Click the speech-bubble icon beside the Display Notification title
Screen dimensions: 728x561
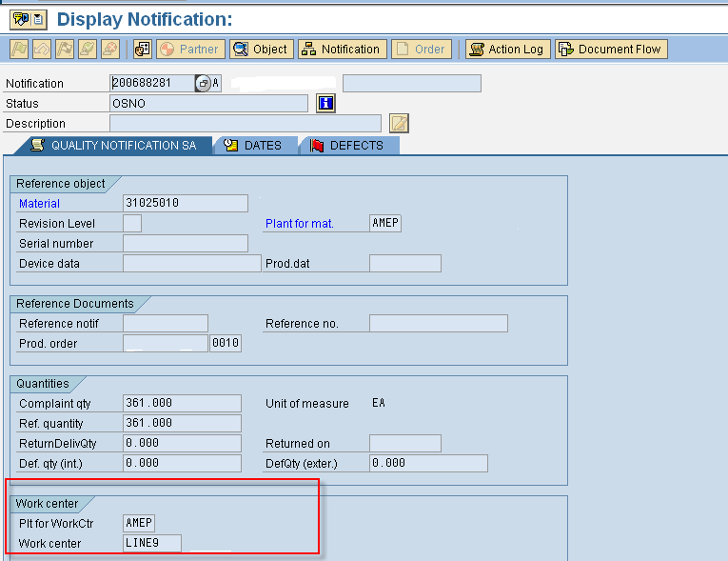coord(20,19)
